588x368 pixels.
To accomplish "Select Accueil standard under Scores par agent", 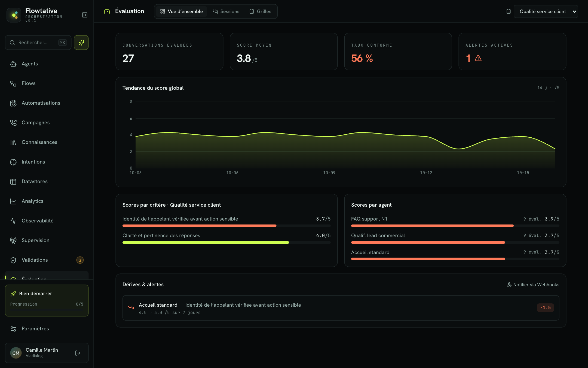I will pos(455,255).
